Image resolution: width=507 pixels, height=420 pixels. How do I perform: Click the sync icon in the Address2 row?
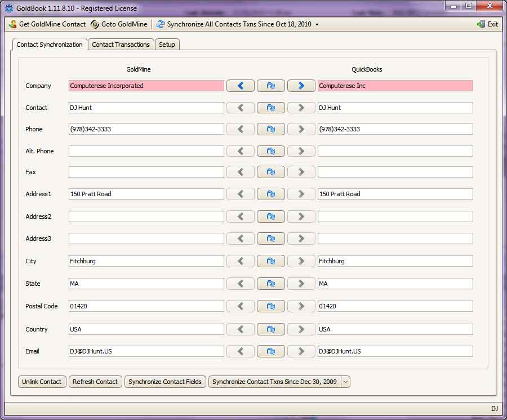(x=270, y=216)
